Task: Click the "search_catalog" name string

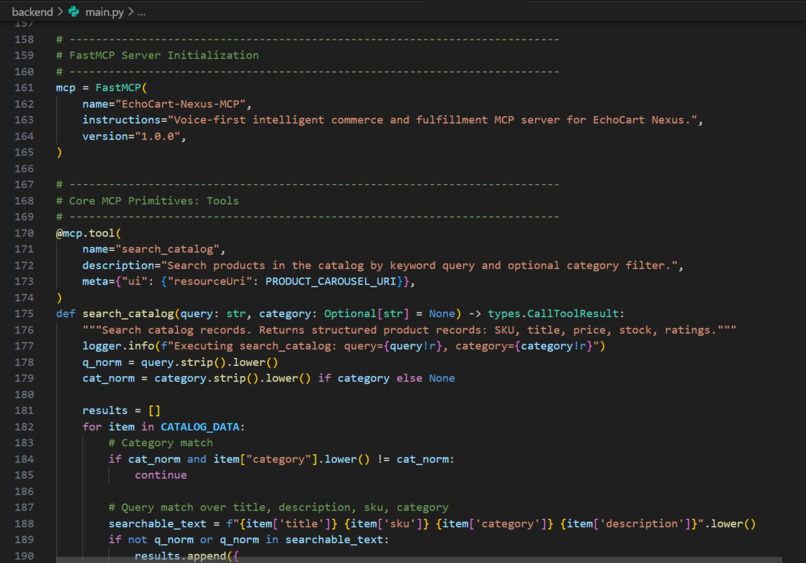Action: [168, 249]
